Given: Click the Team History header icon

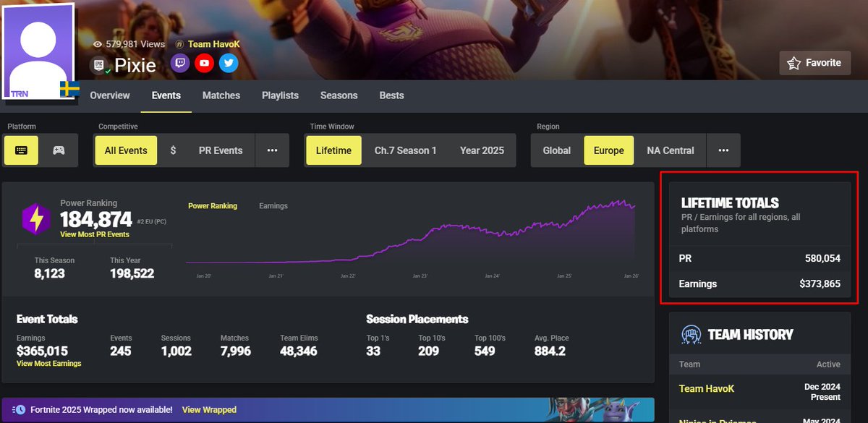Looking at the screenshot, I should click(x=690, y=334).
